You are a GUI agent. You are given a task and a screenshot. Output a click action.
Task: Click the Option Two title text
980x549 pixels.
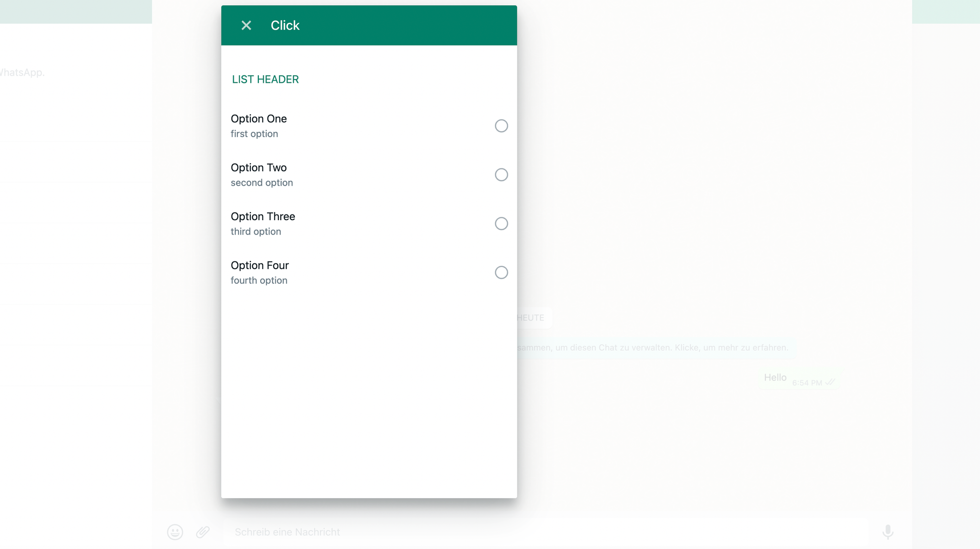click(x=258, y=168)
